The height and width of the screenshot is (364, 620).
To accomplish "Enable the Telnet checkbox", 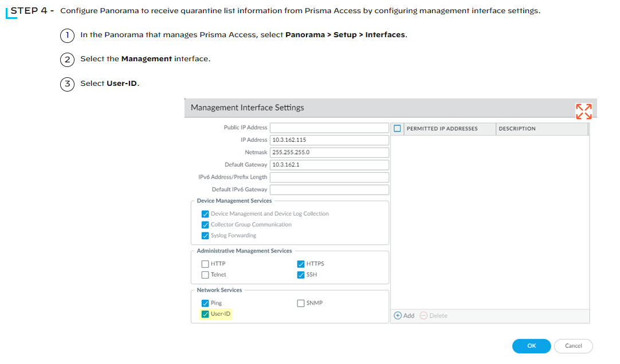I will pyautogui.click(x=205, y=275).
